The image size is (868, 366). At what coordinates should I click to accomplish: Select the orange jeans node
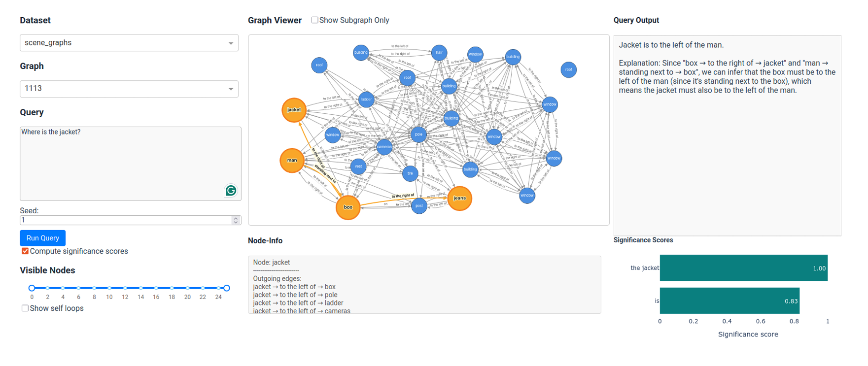click(x=459, y=198)
